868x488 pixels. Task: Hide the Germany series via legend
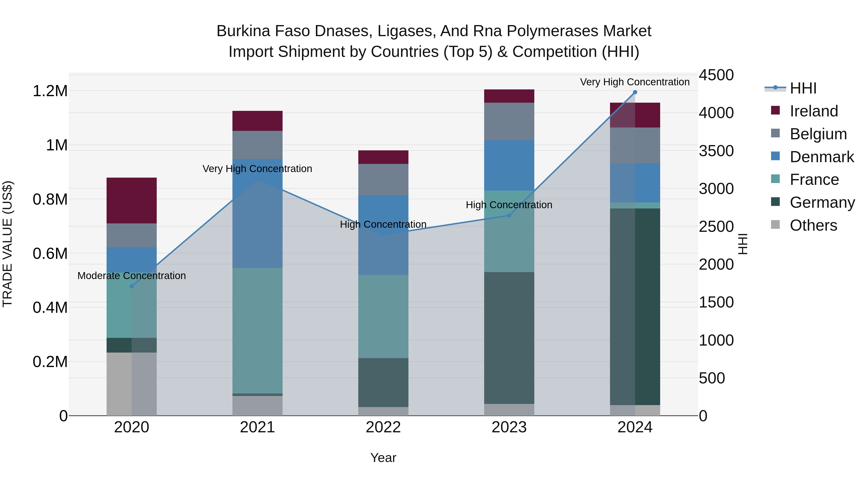tap(822, 202)
